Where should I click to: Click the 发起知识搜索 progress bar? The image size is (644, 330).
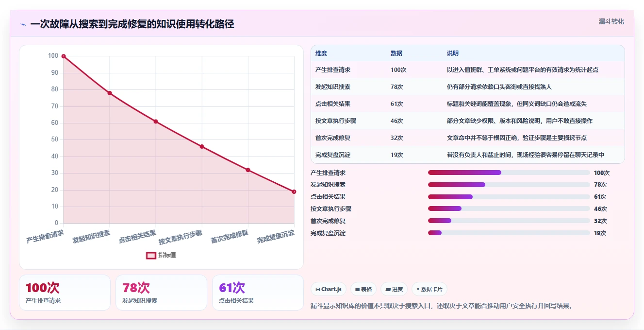[x=509, y=185]
